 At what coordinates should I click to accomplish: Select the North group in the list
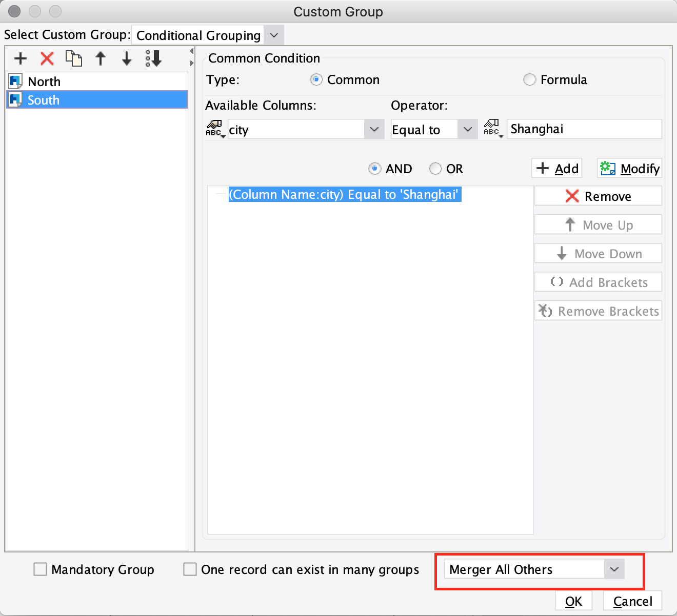click(x=44, y=81)
